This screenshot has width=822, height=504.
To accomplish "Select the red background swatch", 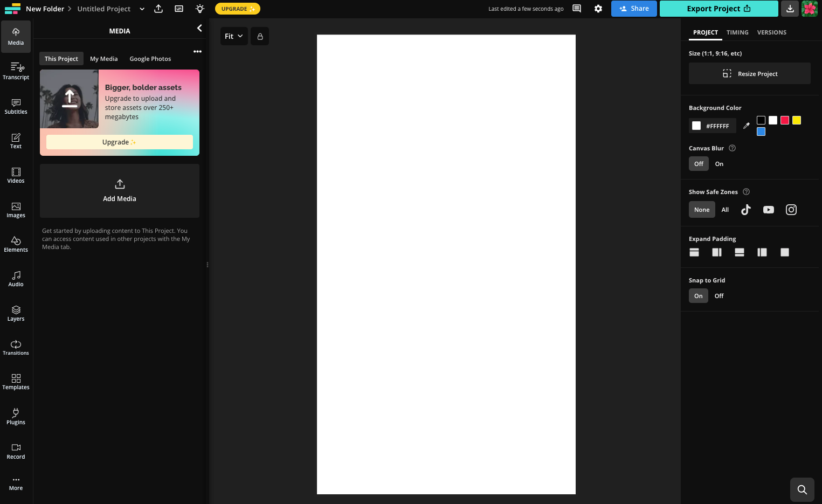I will tap(785, 120).
